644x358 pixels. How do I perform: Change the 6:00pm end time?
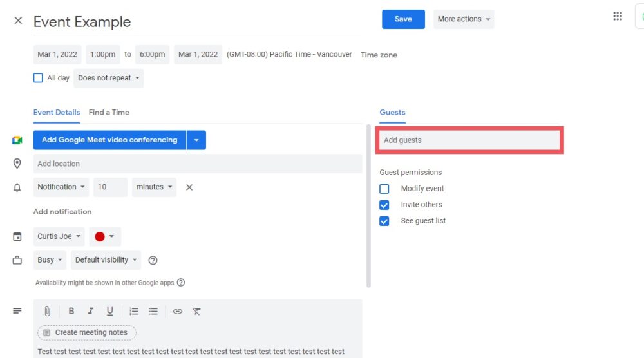[153, 54]
